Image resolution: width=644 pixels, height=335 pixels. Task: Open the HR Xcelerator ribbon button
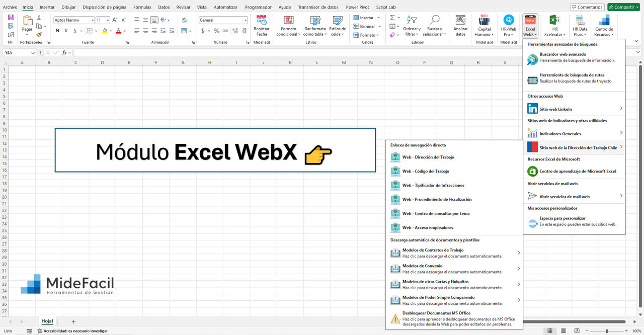click(x=554, y=25)
